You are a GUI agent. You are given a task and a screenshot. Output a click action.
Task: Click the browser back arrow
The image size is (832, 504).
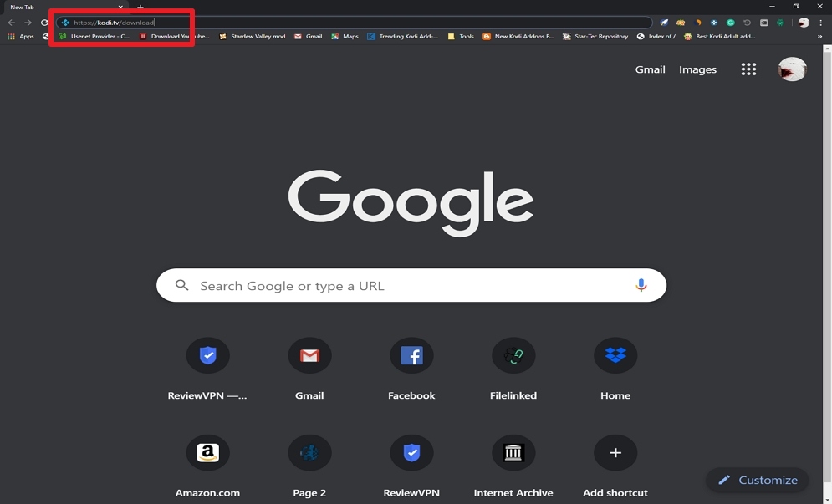tap(11, 23)
